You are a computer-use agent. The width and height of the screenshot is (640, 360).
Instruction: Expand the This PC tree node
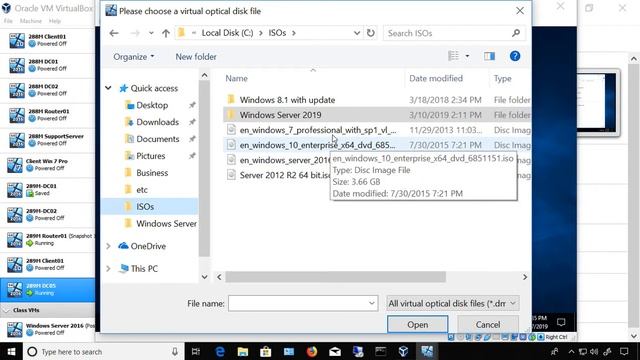(x=108, y=268)
